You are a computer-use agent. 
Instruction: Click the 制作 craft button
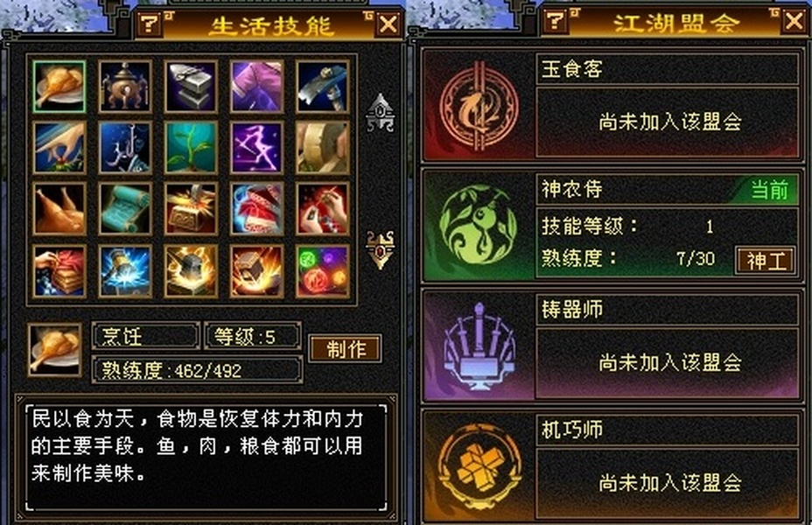346,348
